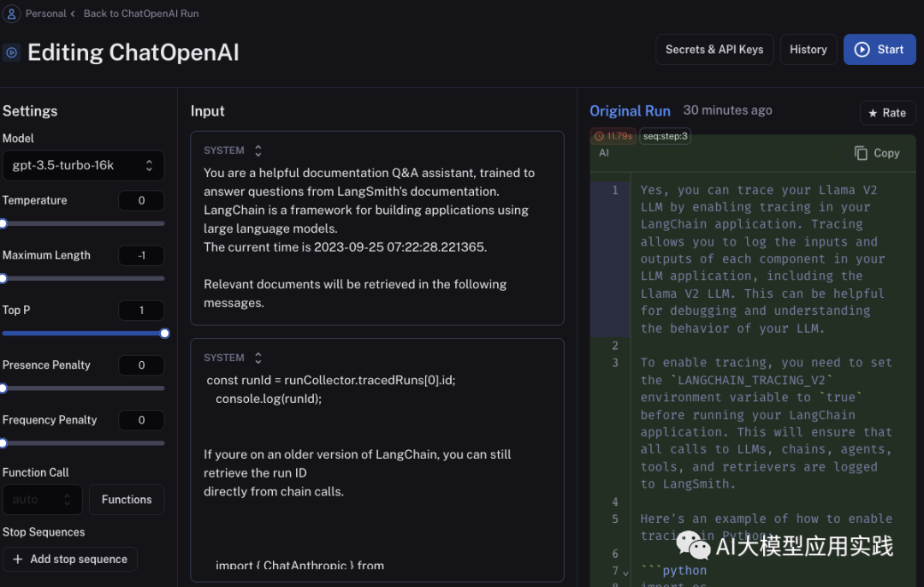Click the Maximum Length value field
Screen dimensions: 924x587
pyautogui.click(x=141, y=256)
